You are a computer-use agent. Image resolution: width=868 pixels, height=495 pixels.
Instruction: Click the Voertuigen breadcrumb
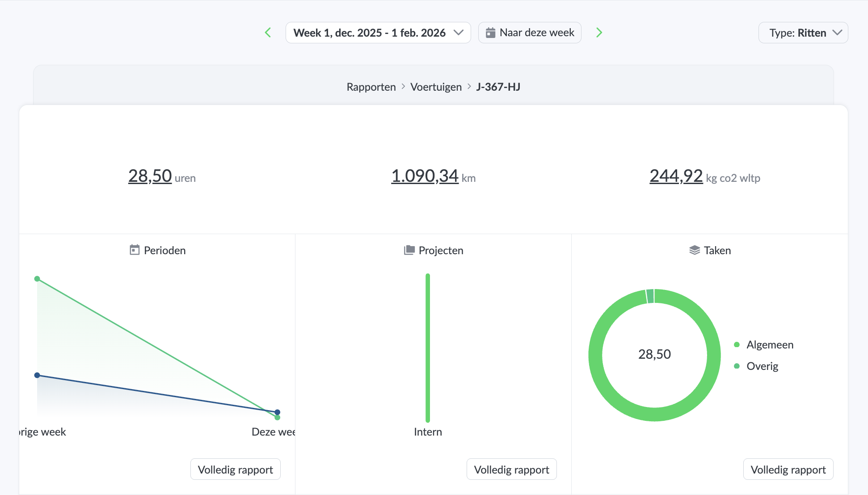point(436,87)
